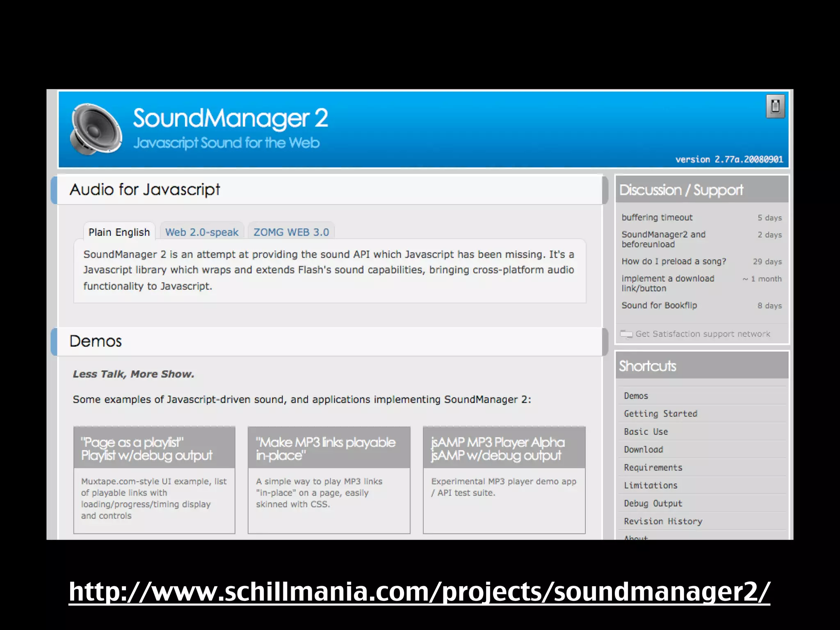Screen dimensions: 840x630
Task: Open the buffering timeout discussion
Action: [657, 217]
